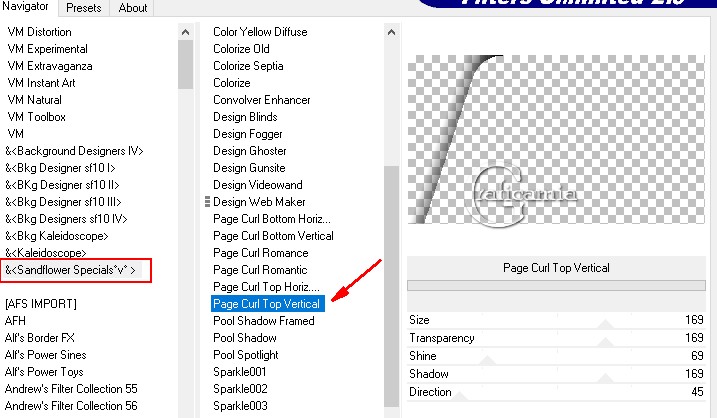This screenshot has height=418, width=717.
Task: Choose the plain Colorize filter
Action: (232, 83)
